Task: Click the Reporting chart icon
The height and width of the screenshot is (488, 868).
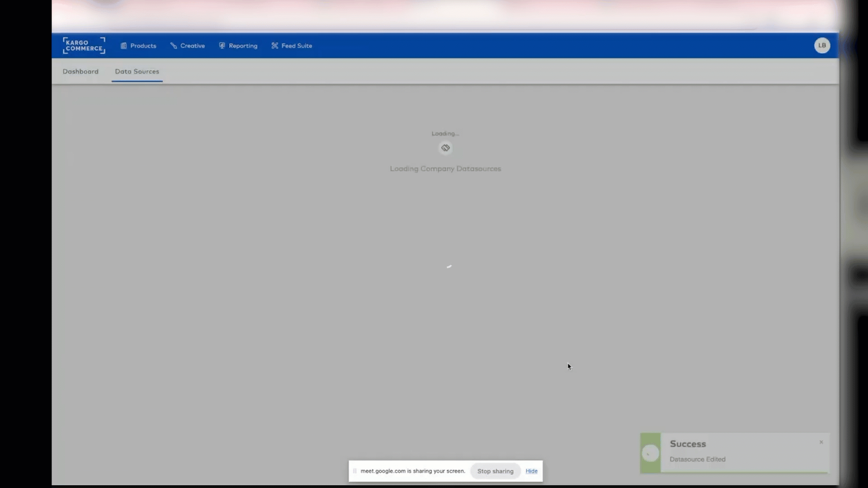Action: [222, 45]
